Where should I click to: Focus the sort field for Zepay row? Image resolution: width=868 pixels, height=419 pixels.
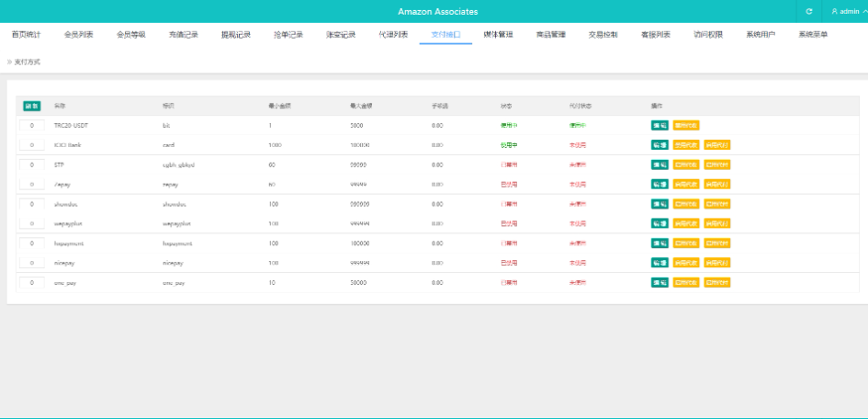(x=31, y=185)
